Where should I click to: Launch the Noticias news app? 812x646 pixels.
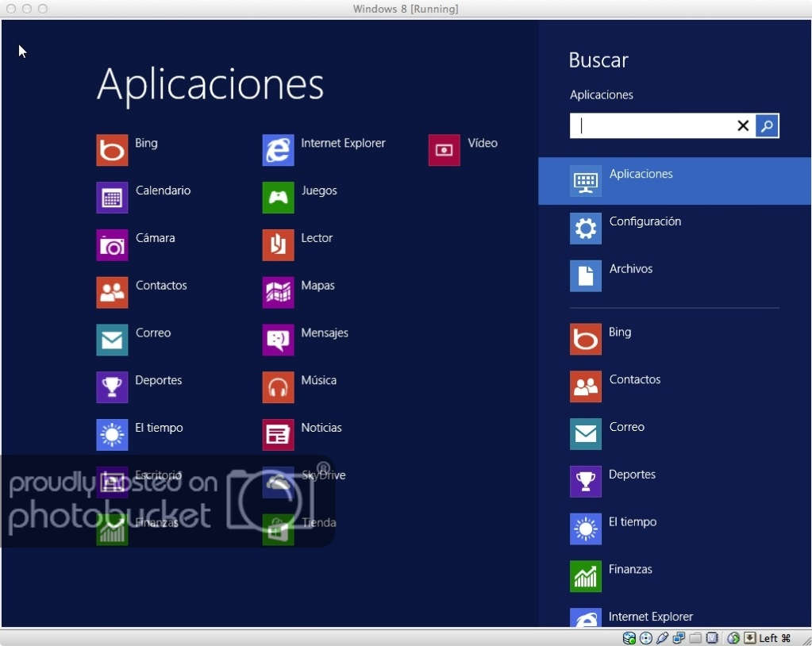pos(278,435)
